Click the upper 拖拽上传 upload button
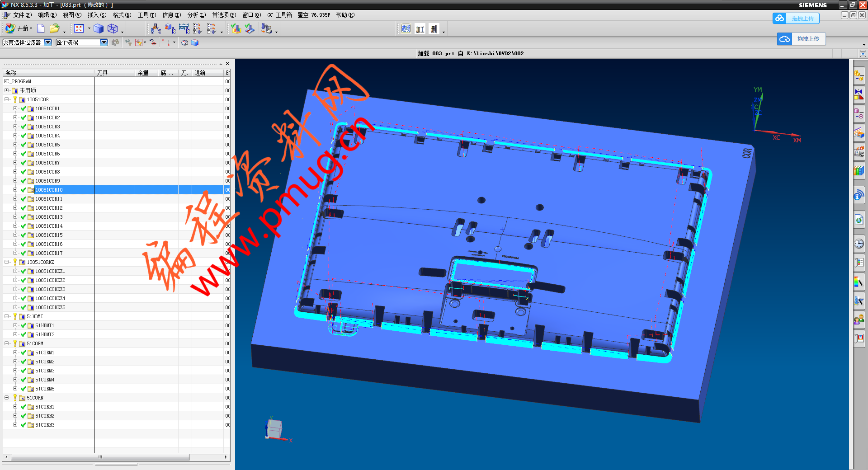Viewport: 868px width, 470px height. coord(796,18)
